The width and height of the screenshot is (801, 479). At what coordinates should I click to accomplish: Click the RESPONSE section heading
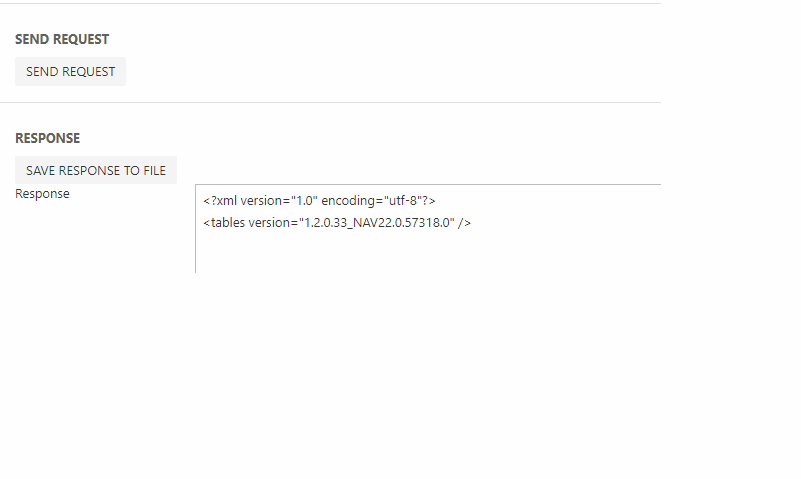pyautogui.click(x=47, y=138)
